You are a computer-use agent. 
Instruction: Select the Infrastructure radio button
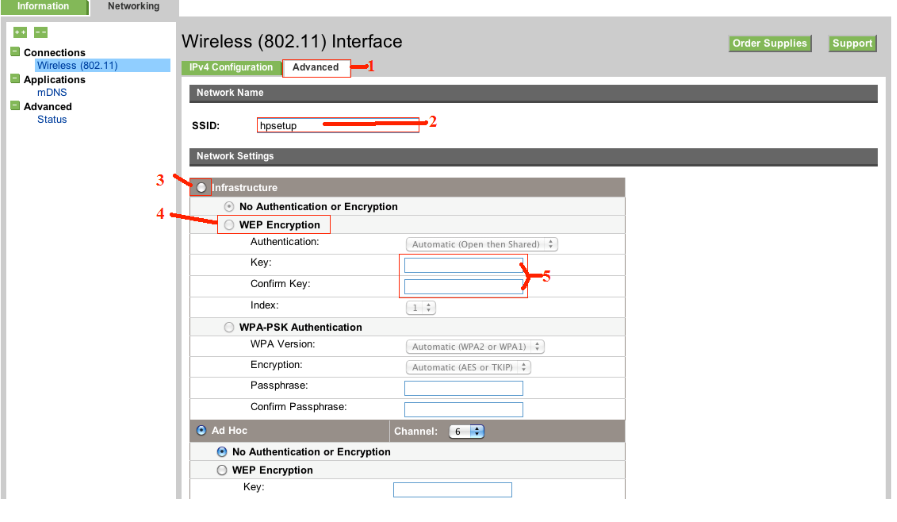click(x=201, y=187)
